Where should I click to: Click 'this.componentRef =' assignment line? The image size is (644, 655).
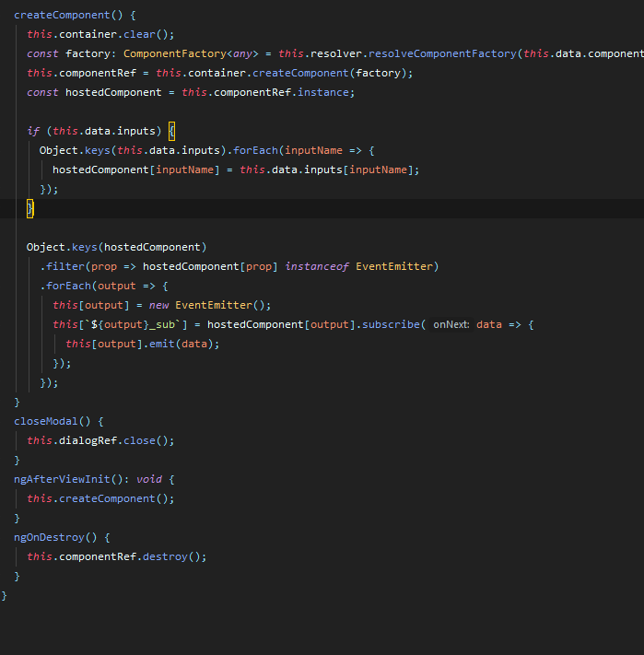(219, 73)
